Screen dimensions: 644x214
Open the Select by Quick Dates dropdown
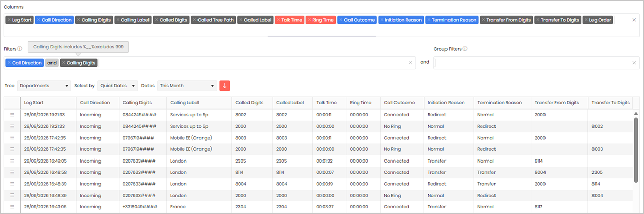point(118,86)
